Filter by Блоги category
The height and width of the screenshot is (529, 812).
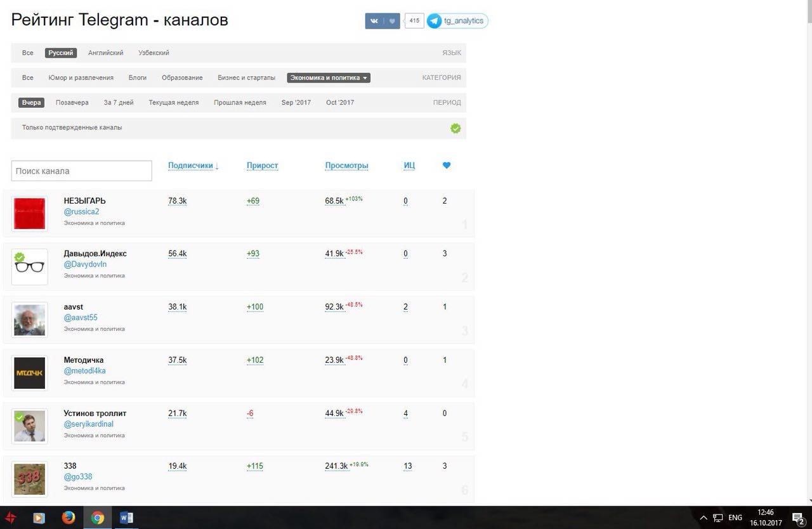[138, 77]
